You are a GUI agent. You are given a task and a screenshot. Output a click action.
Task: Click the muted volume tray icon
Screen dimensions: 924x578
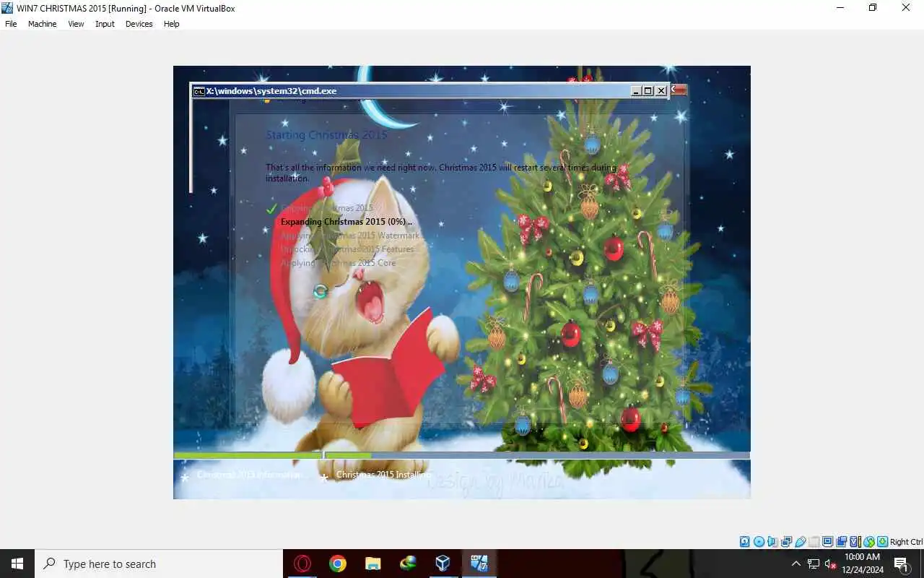(x=830, y=564)
